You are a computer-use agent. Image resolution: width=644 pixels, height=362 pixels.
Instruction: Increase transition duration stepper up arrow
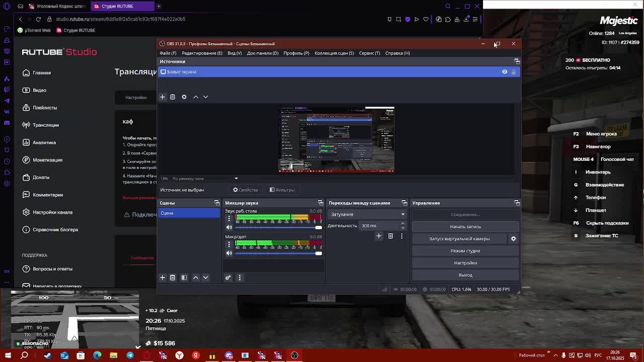pos(403,224)
